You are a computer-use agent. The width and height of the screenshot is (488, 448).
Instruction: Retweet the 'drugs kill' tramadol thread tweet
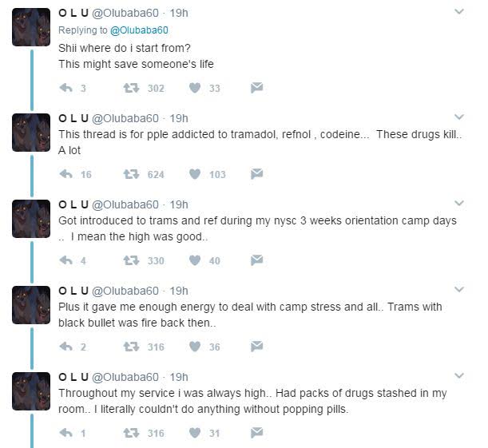coord(129,174)
